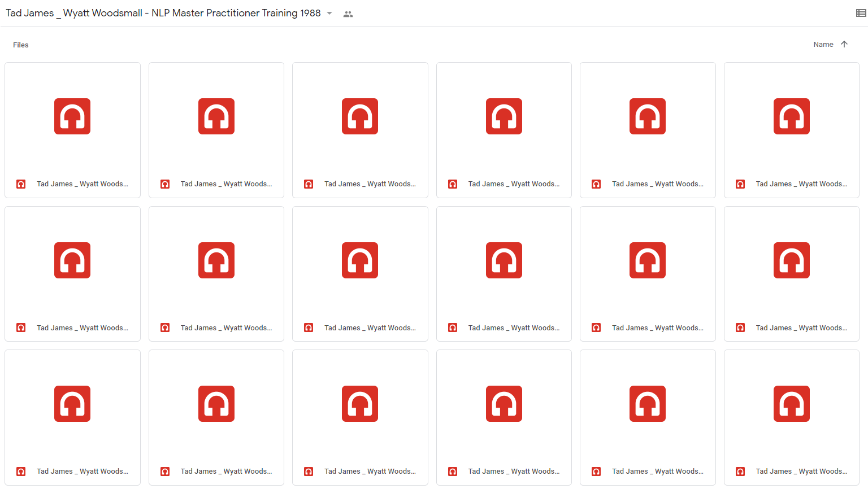Select file name text, third row, fifth card
The image size is (868, 489).
tap(658, 471)
